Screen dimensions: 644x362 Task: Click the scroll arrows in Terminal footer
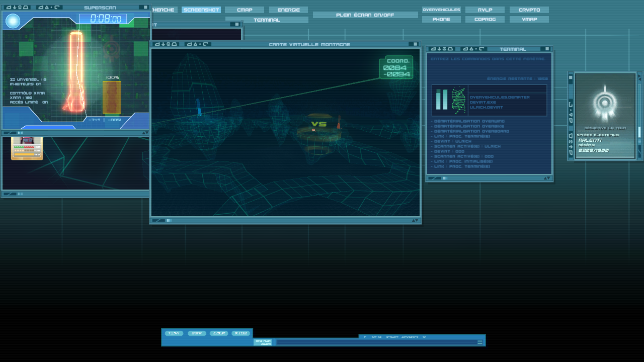coord(547,178)
